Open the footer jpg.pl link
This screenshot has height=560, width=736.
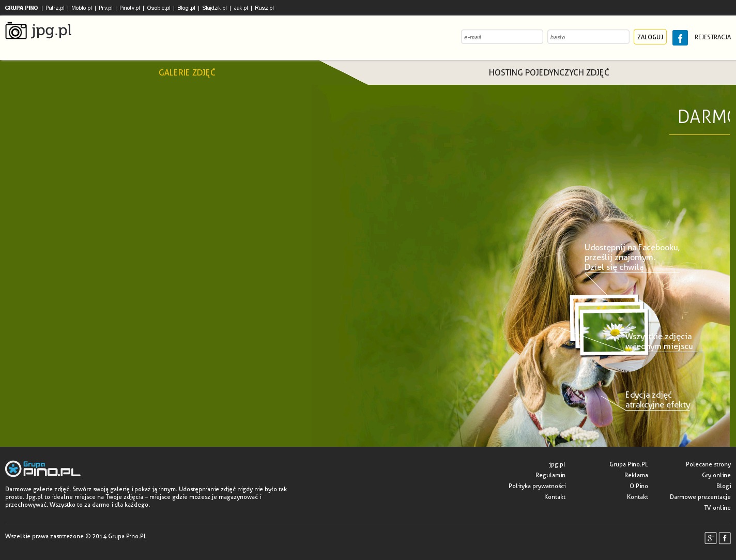coord(557,464)
